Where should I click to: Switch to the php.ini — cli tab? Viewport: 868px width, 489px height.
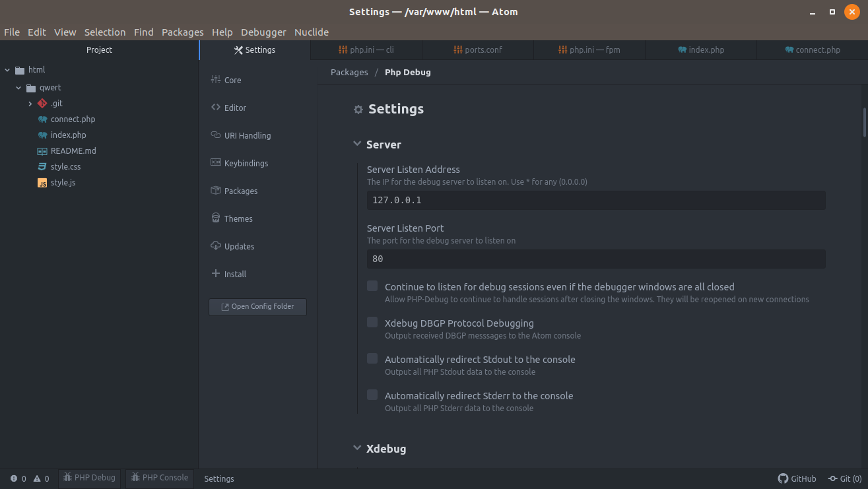click(366, 50)
